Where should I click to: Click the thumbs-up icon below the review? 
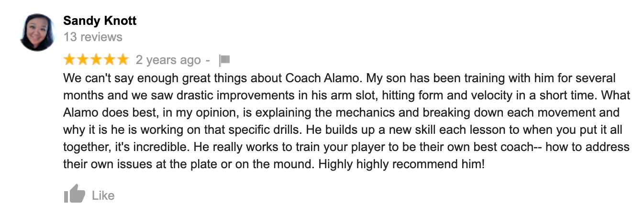(74, 195)
